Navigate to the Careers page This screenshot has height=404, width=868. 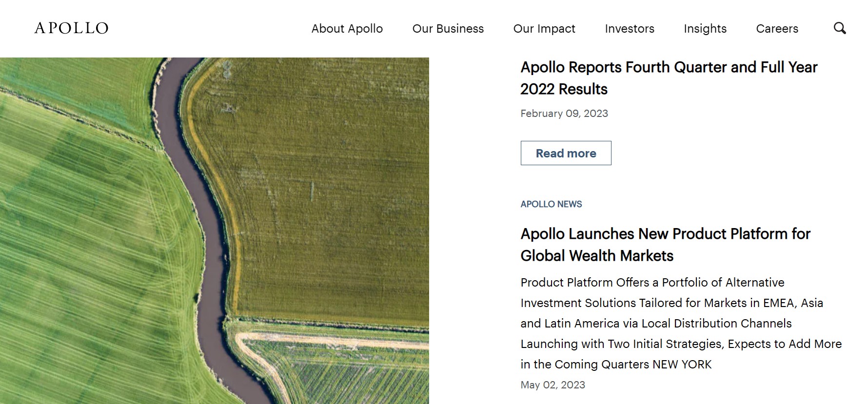pyautogui.click(x=777, y=29)
